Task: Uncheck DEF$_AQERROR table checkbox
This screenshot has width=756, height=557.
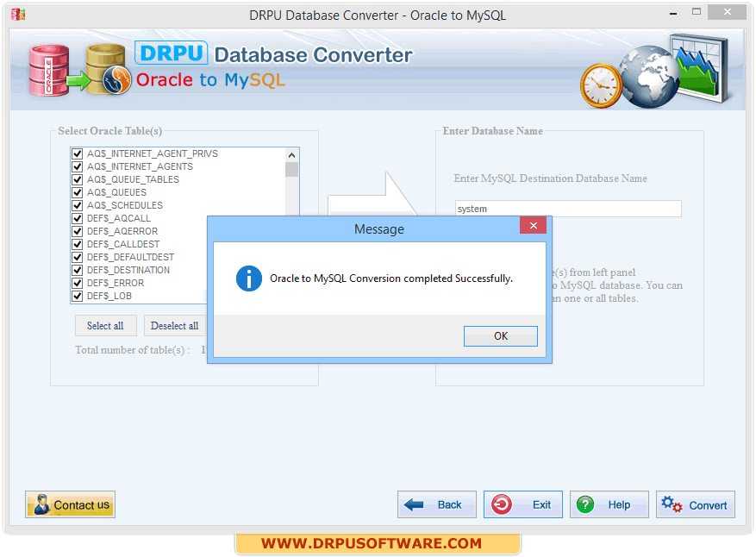Action: [77, 231]
